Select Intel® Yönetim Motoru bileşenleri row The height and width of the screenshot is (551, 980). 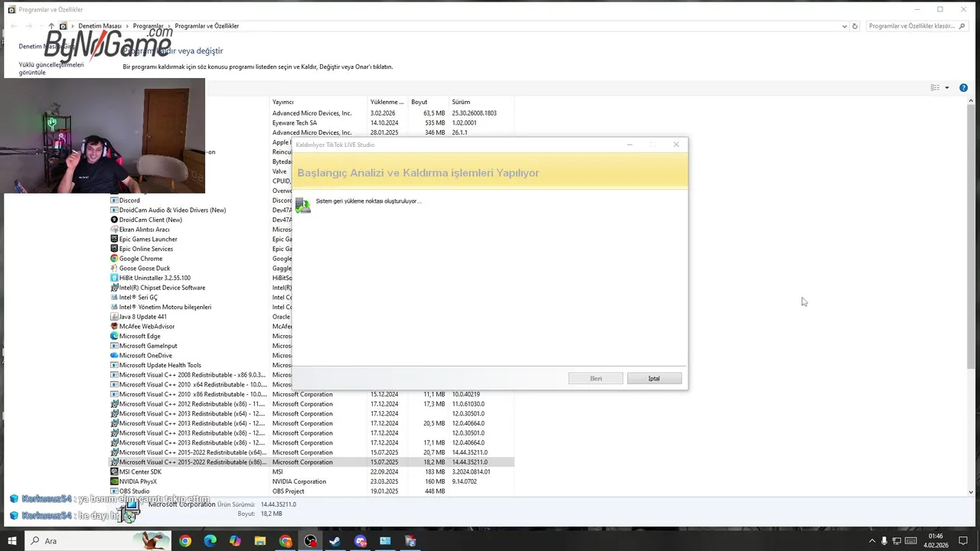312,307
